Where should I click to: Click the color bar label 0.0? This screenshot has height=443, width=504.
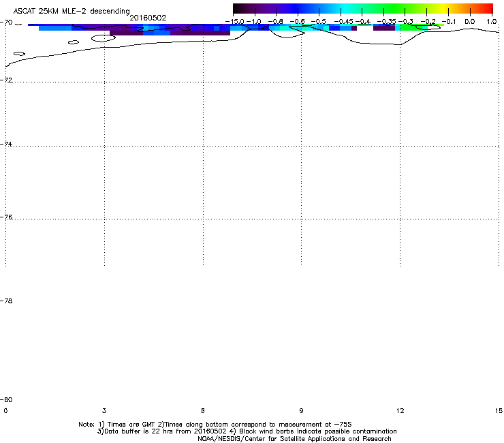pos(470,22)
